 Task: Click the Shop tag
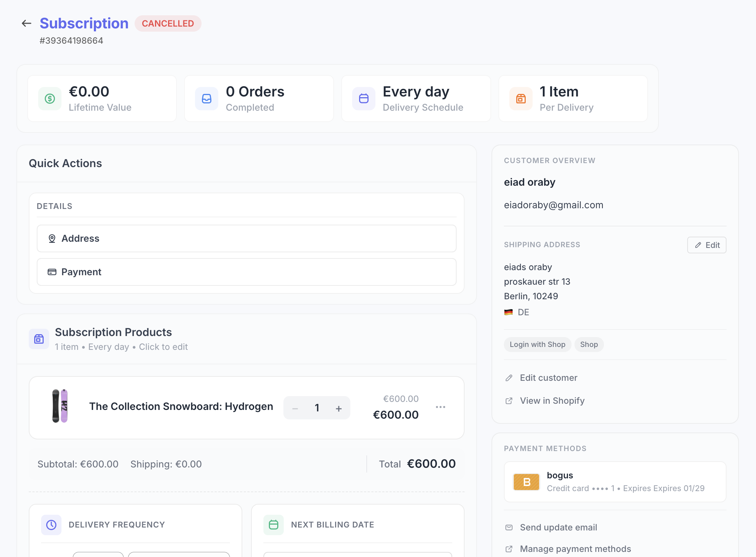589,344
